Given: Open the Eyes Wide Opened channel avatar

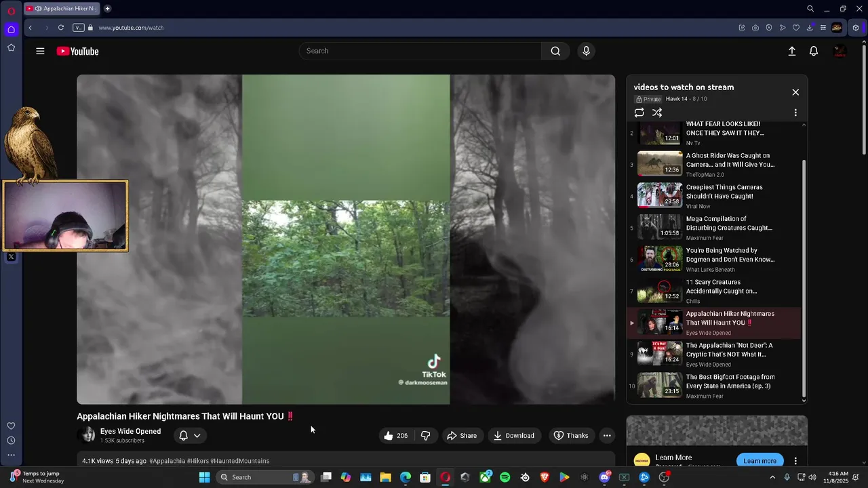Looking at the screenshot, I should coord(87,435).
